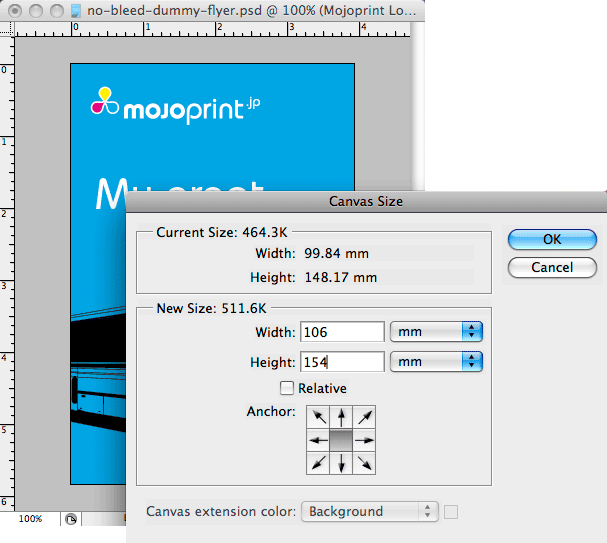Click the 100% zoom level field
Image resolution: width=607 pixels, height=543 pixels.
pos(30,519)
